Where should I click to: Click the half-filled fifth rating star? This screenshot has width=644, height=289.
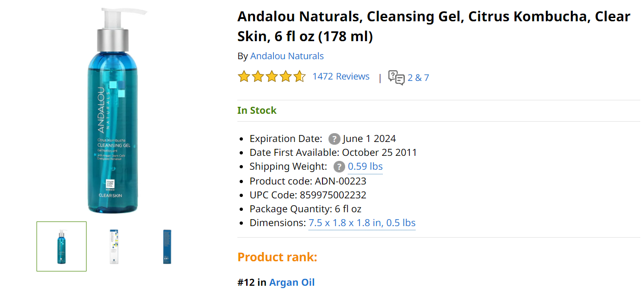299,76
